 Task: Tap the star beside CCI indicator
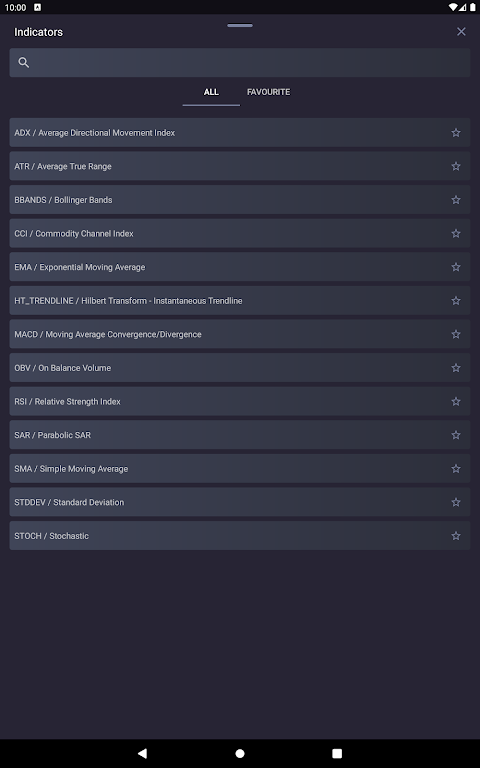456,233
